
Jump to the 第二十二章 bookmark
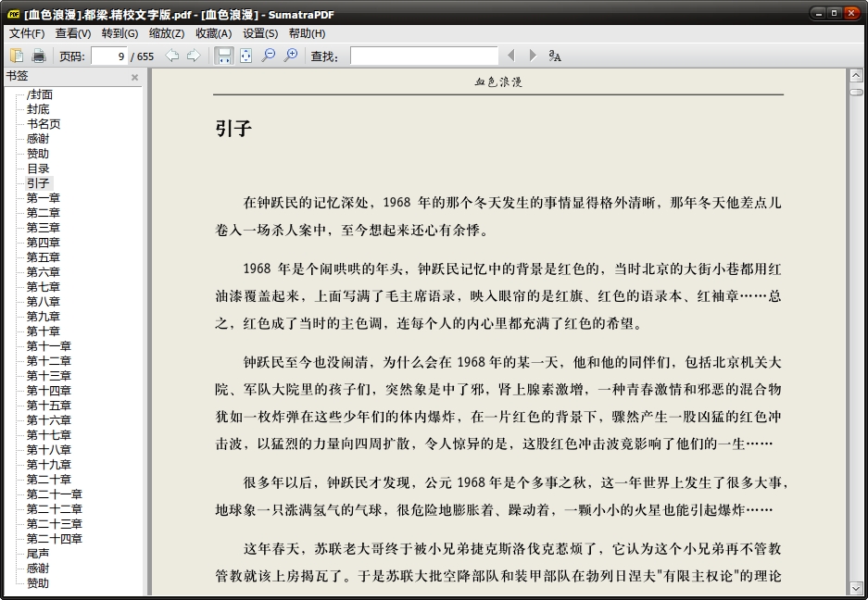[55, 509]
